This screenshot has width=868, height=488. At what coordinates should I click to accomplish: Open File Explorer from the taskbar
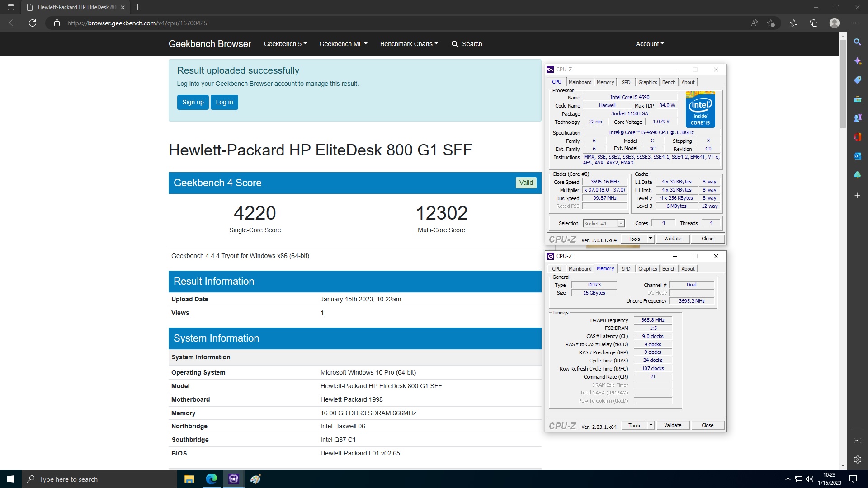(189, 479)
